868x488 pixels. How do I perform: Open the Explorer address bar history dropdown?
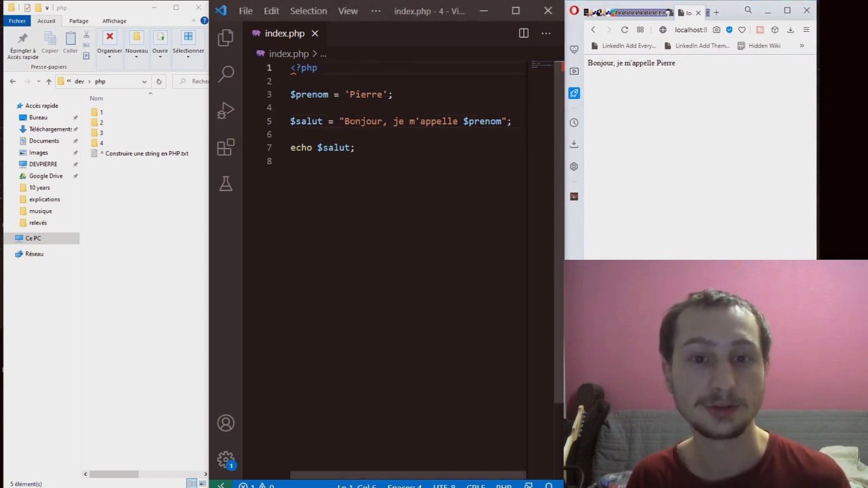(144, 81)
